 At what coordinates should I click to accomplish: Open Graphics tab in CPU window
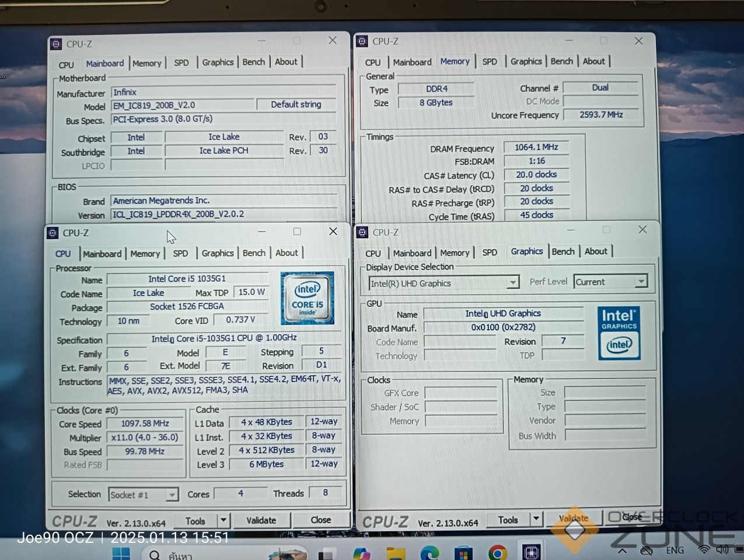pyautogui.click(x=218, y=253)
